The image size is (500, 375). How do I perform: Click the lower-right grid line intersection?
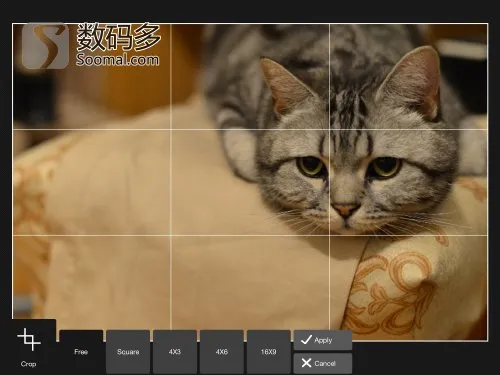pos(329,235)
